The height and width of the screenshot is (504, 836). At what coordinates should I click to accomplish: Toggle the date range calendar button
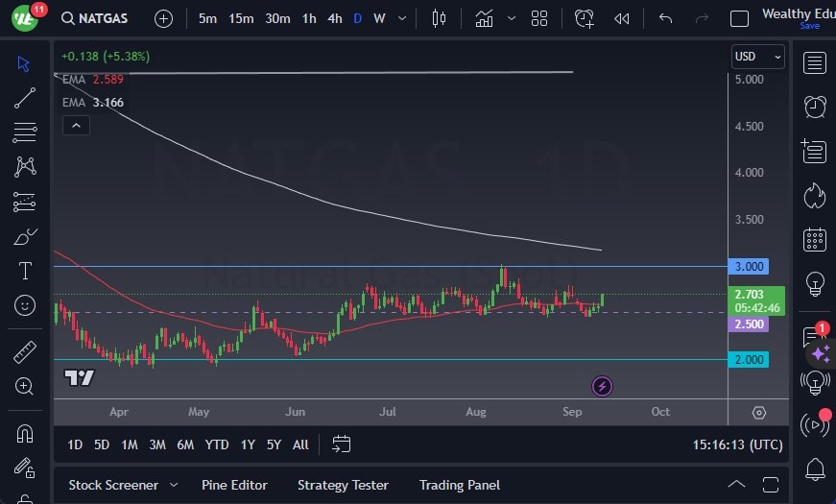[341, 444]
